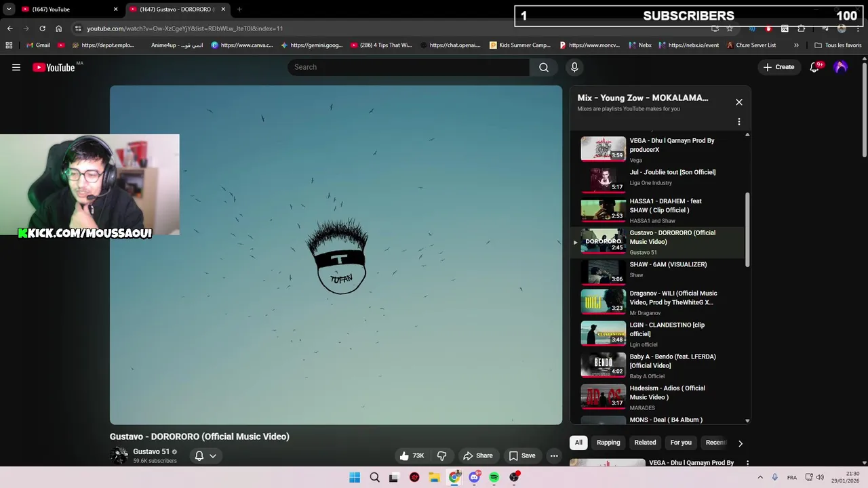
Task: Open the account avatar menu
Action: [841, 67]
